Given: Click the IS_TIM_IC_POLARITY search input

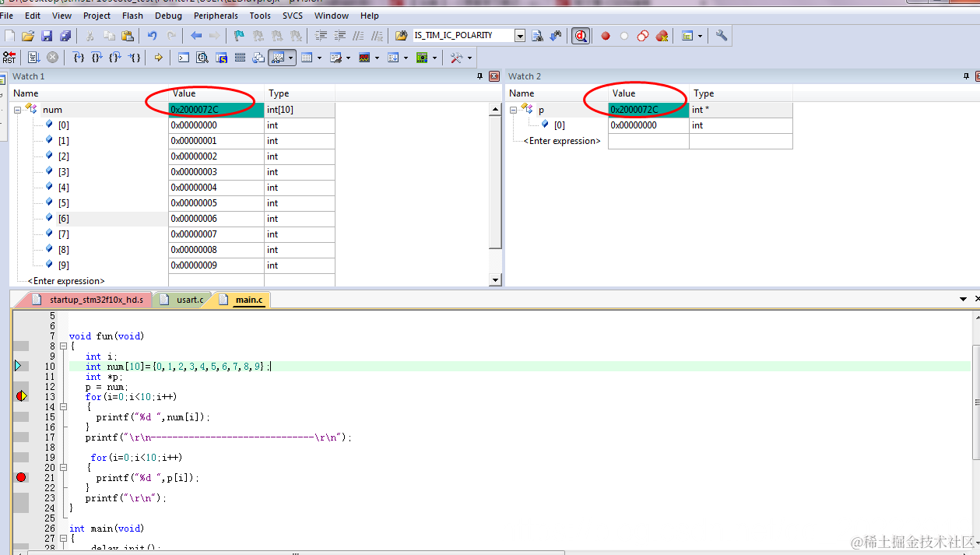Looking at the screenshot, I should pos(463,36).
